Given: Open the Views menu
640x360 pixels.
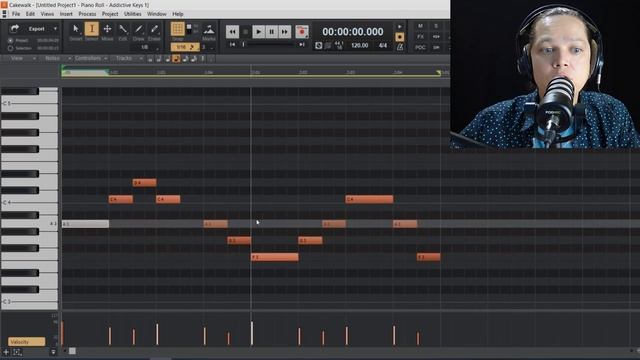Looking at the screenshot, I should tap(47, 14).
